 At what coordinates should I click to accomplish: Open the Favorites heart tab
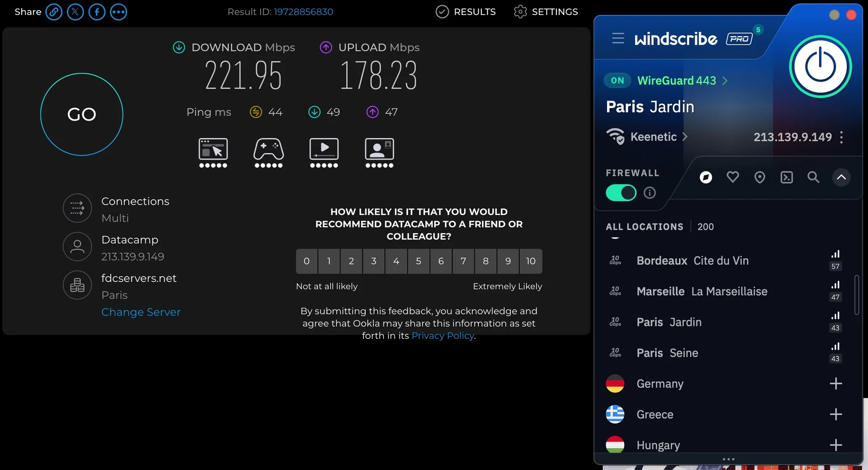coord(733,177)
